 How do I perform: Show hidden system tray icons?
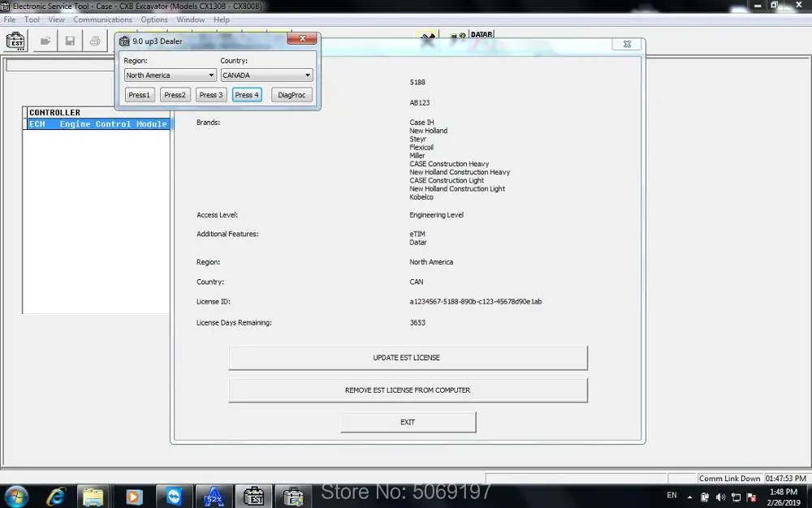coord(689,497)
